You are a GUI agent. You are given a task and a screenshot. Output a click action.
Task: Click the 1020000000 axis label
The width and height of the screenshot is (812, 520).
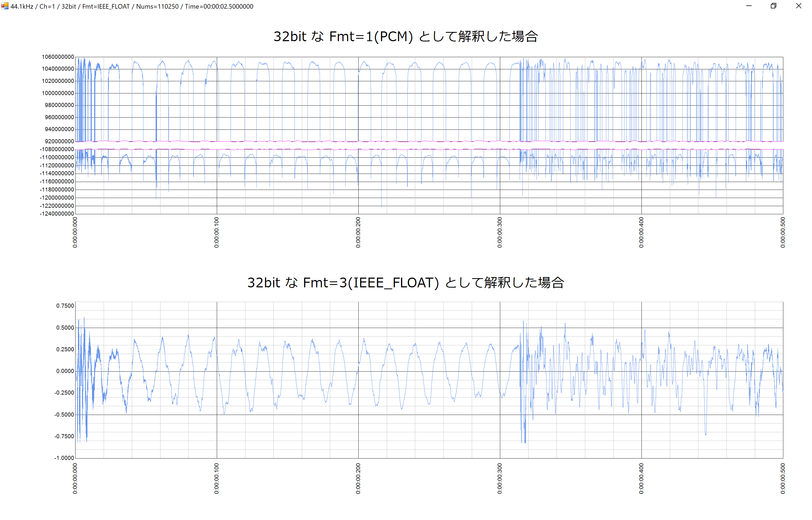[x=58, y=81]
